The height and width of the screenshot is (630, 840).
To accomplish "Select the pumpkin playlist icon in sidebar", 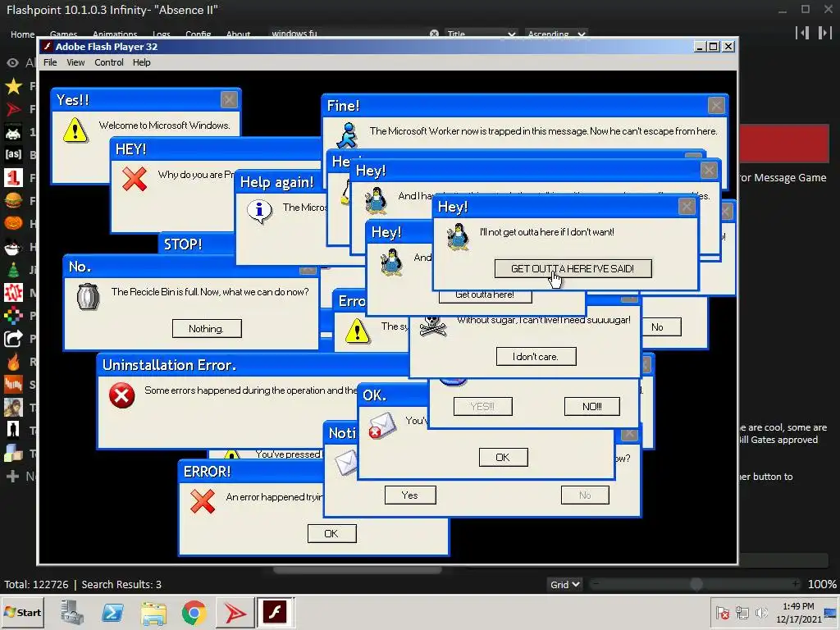I will point(13,223).
